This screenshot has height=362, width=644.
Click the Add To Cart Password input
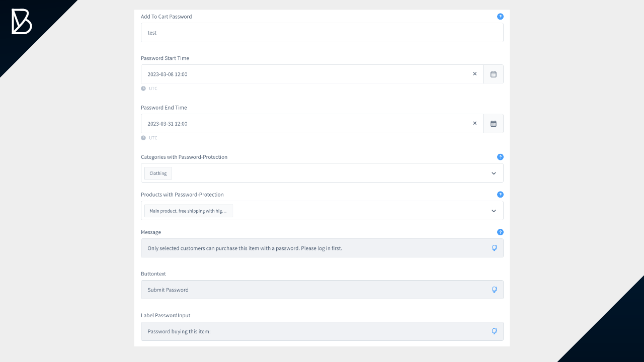(322, 33)
